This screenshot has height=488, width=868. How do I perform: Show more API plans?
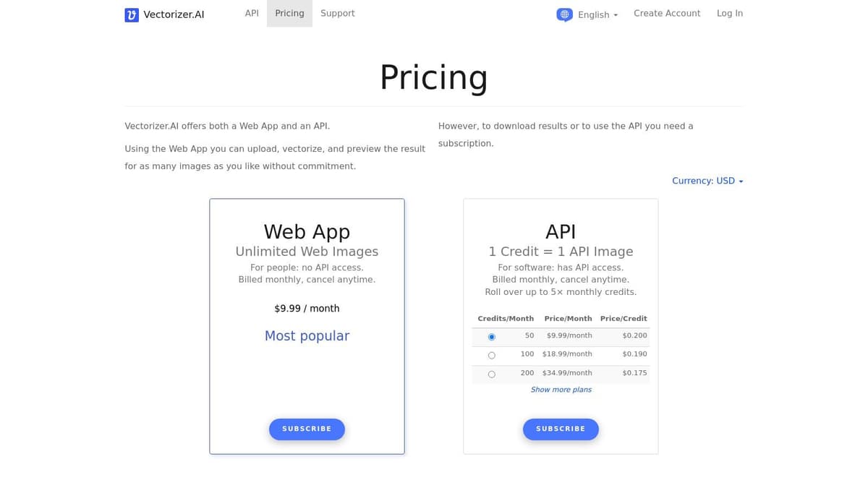[561, 390]
